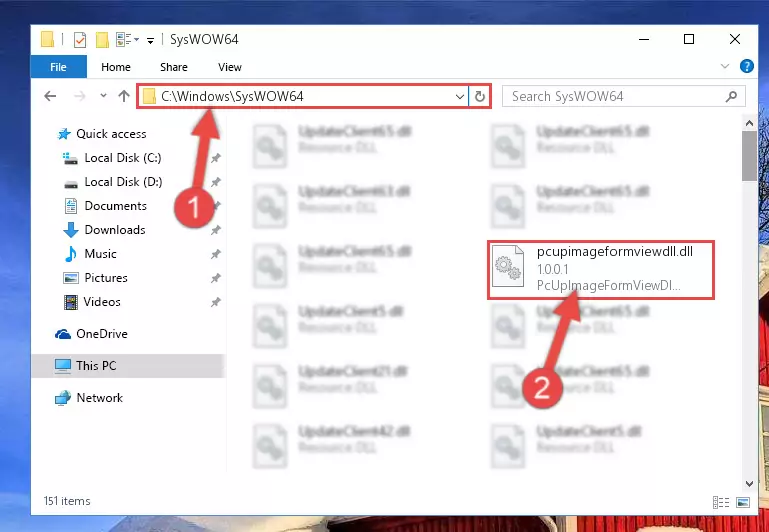Click the pcupimageformviewdll.dll gear file icon
The height and width of the screenshot is (532, 769).
coord(508,268)
